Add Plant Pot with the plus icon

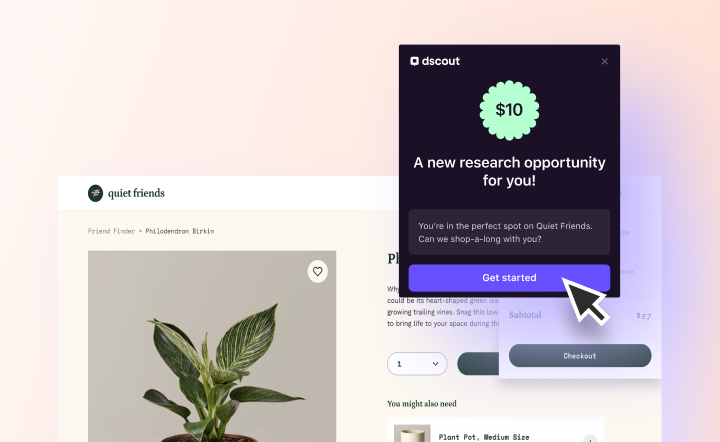point(590,439)
